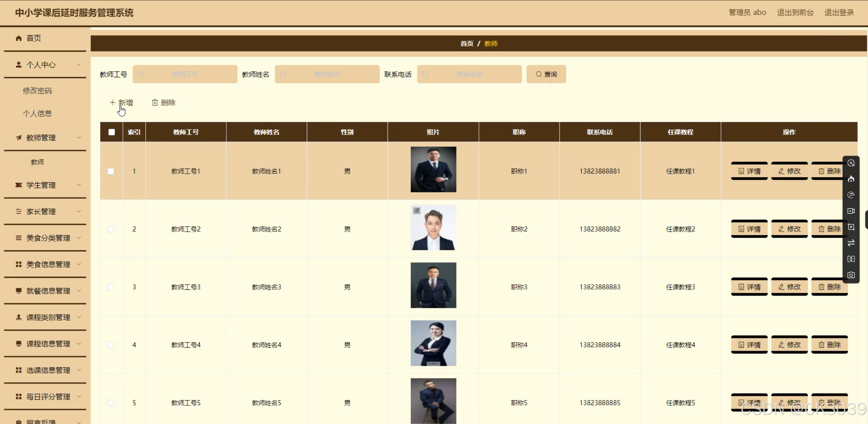
Task: Click 退出登录 in the top bar
Action: click(839, 12)
